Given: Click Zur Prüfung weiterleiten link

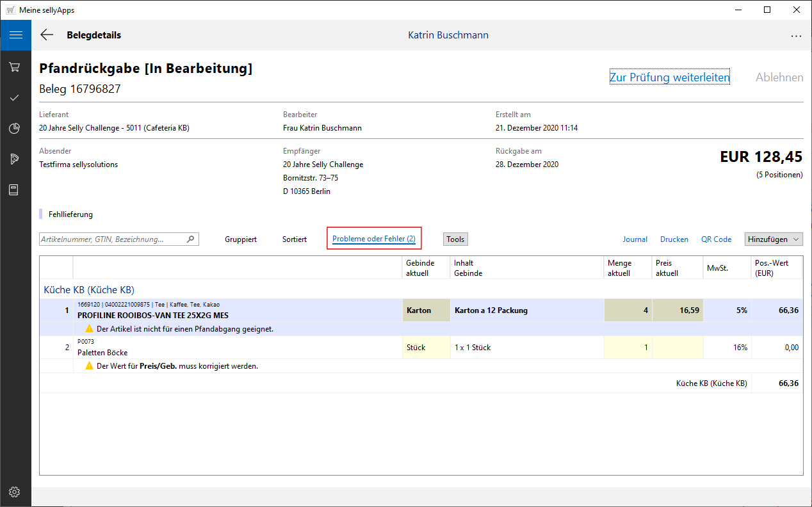Looking at the screenshot, I should [669, 77].
